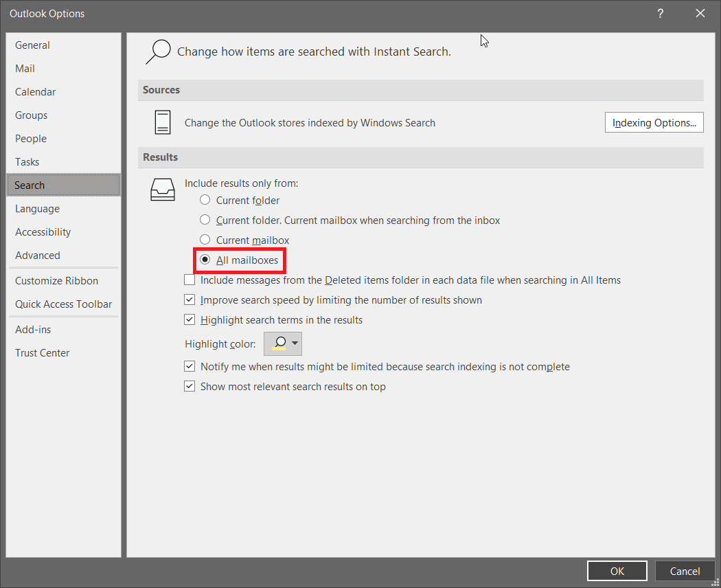Open Quick Access Toolbar settings

pyautogui.click(x=63, y=304)
